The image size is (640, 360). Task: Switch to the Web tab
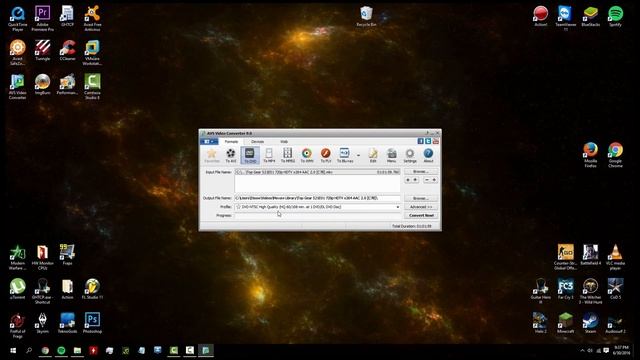(x=284, y=141)
